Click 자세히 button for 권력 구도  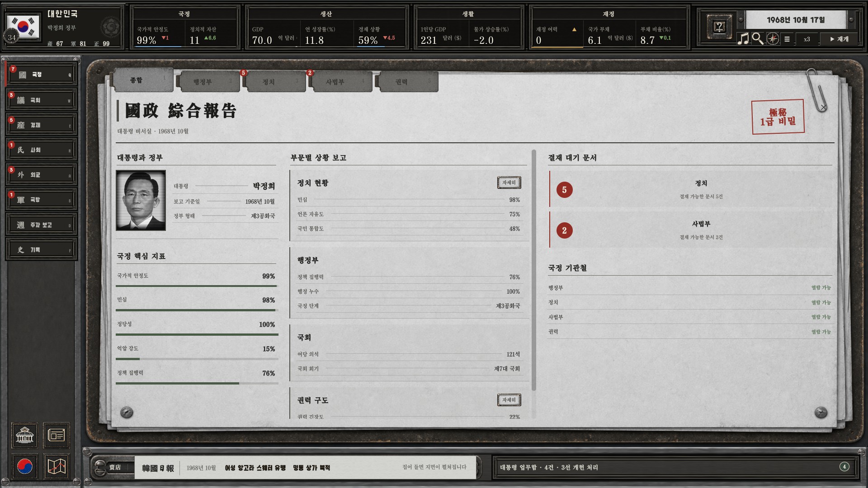509,400
